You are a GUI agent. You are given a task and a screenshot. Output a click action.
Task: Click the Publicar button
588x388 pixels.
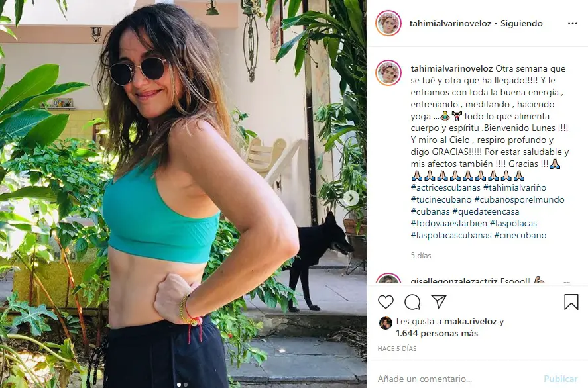pyautogui.click(x=560, y=379)
